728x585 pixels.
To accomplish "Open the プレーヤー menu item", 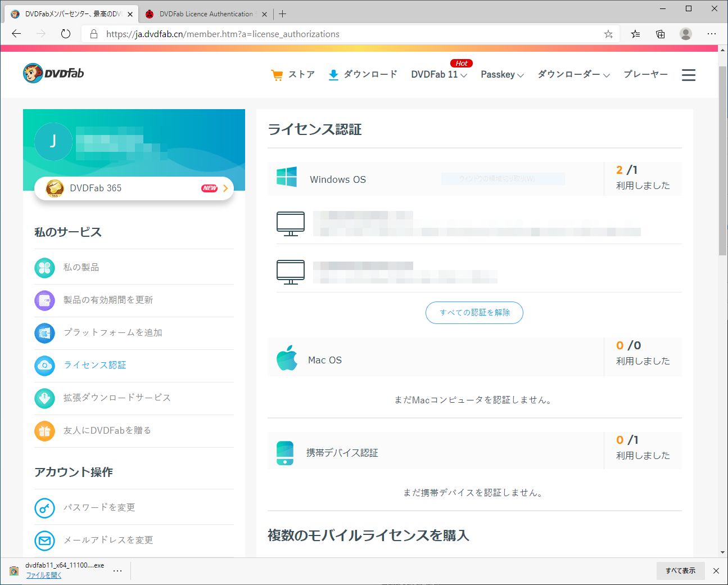I will (x=646, y=74).
